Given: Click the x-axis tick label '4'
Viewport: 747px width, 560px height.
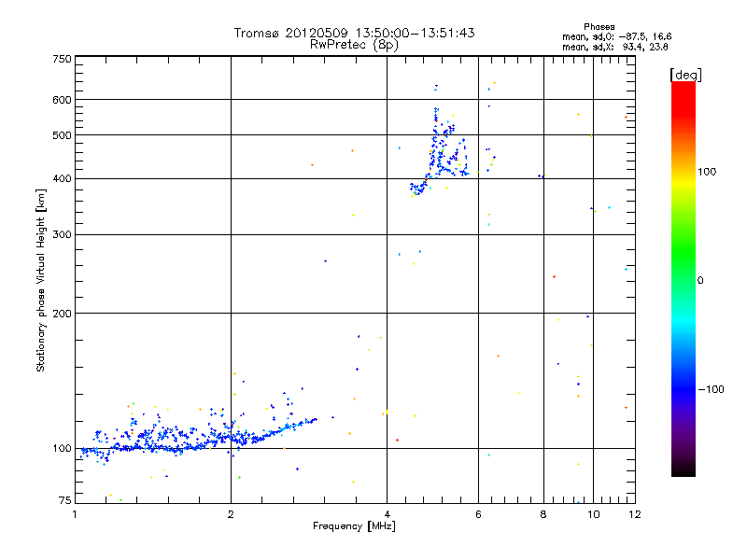Looking at the screenshot, I should 387,514.
